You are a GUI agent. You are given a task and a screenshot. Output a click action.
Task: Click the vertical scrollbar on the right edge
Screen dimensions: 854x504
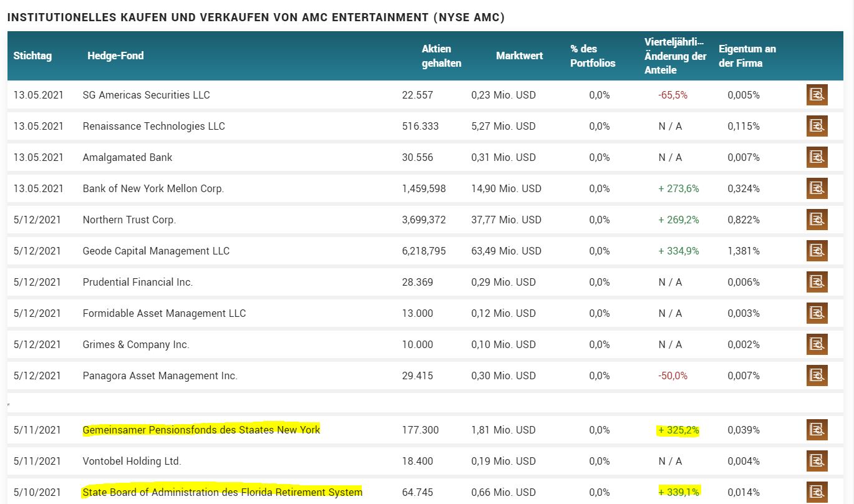(x=851, y=250)
